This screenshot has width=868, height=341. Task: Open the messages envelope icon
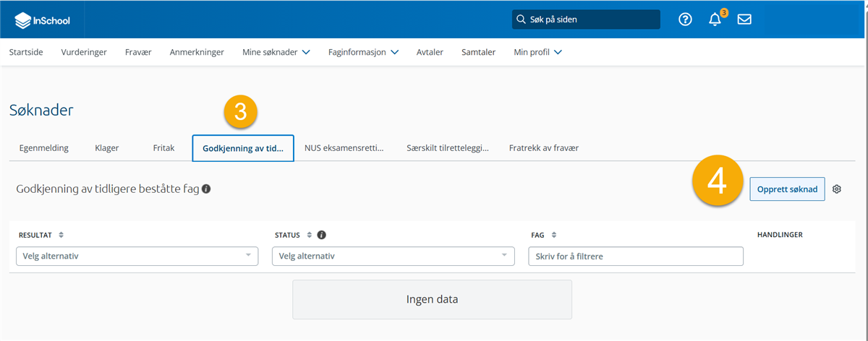744,20
